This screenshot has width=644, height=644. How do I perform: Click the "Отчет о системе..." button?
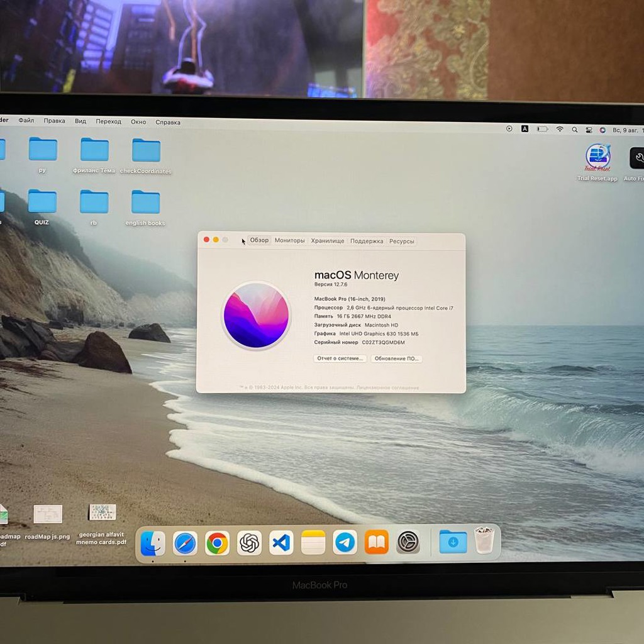click(x=340, y=358)
